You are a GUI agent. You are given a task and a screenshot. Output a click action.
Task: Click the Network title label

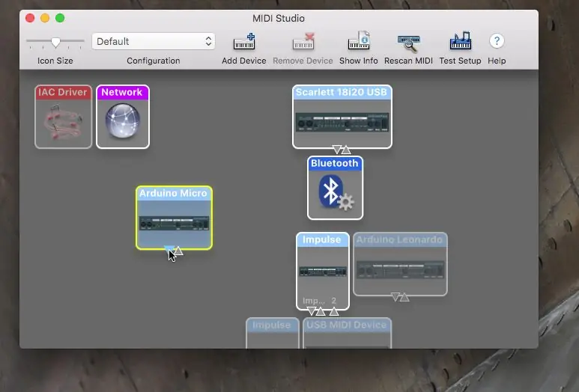[x=122, y=92]
